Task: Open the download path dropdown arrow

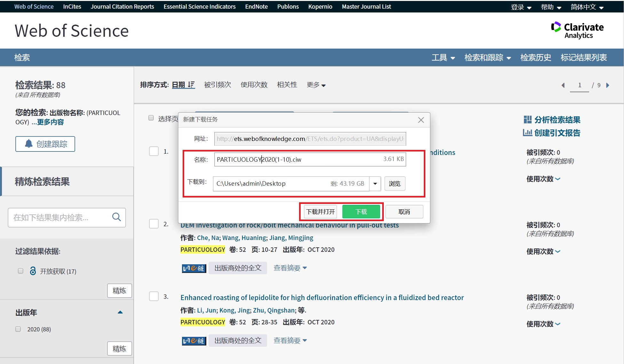Action: (x=375, y=184)
